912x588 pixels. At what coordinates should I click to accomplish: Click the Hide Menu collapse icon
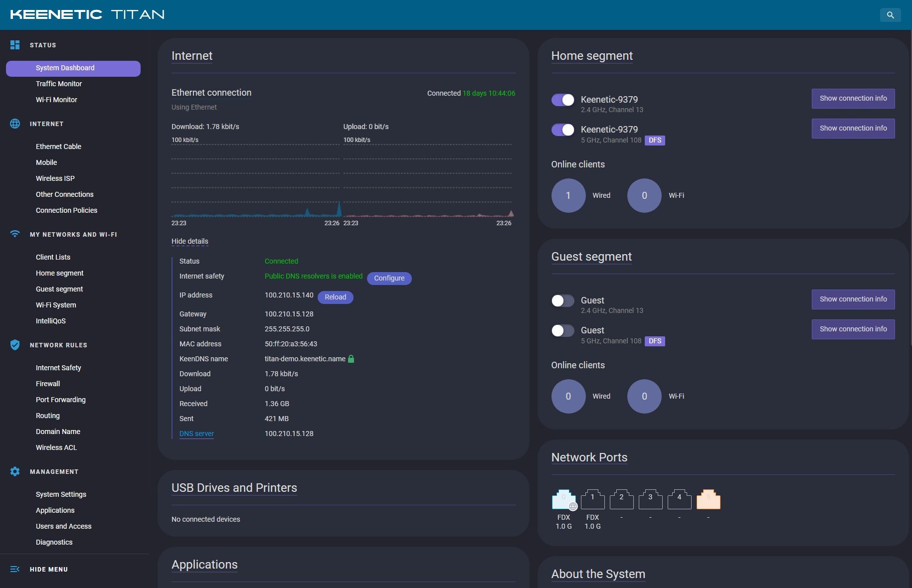pos(15,569)
